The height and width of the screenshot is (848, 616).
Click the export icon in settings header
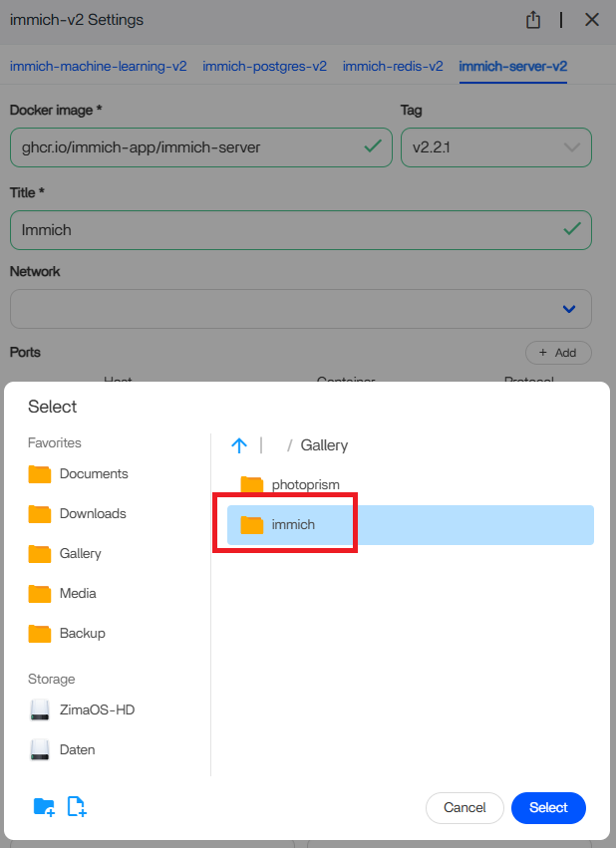tap(533, 20)
